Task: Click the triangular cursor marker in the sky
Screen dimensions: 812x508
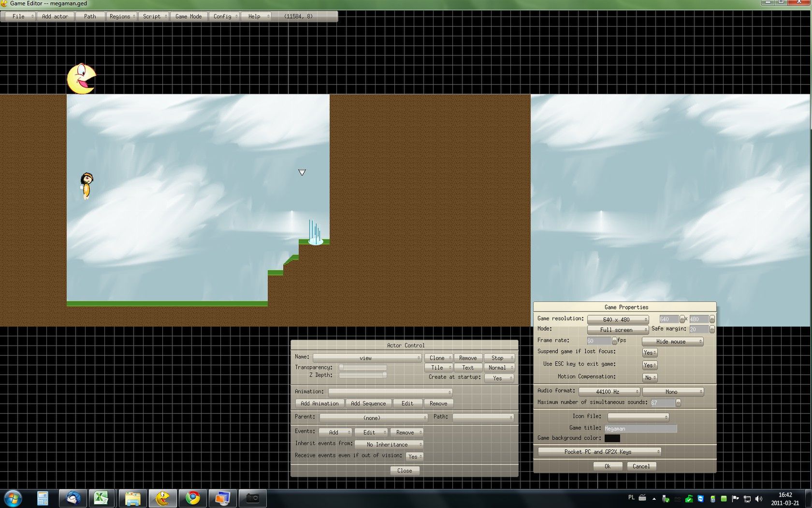Action: pos(302,172)
